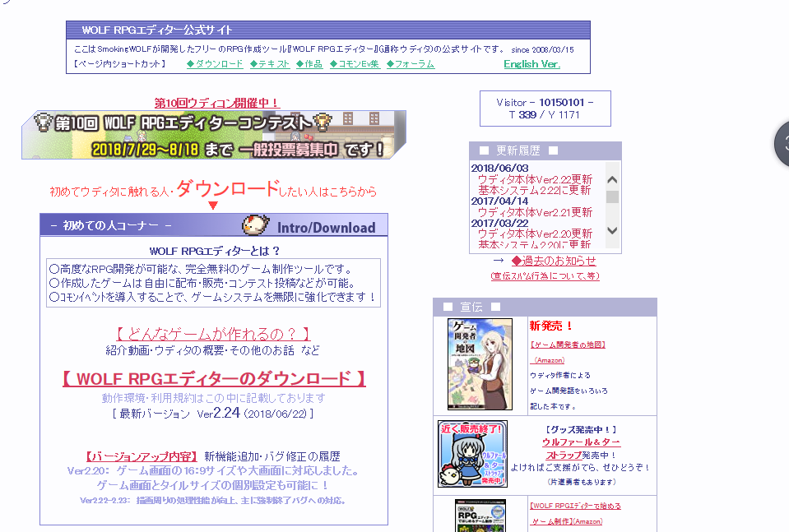Open 第10回ウディコン開催中！ link

tap(217, 103)
